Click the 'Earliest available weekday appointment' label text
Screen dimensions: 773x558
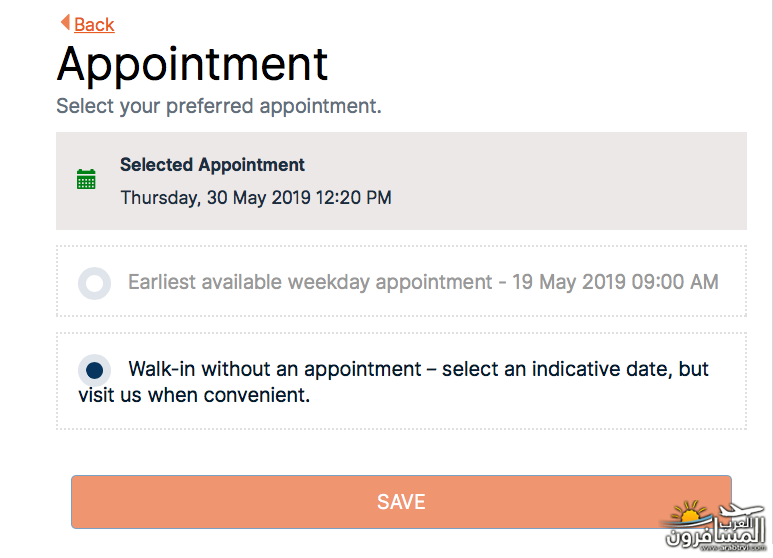pyautogui.click(x=310, y=282)
